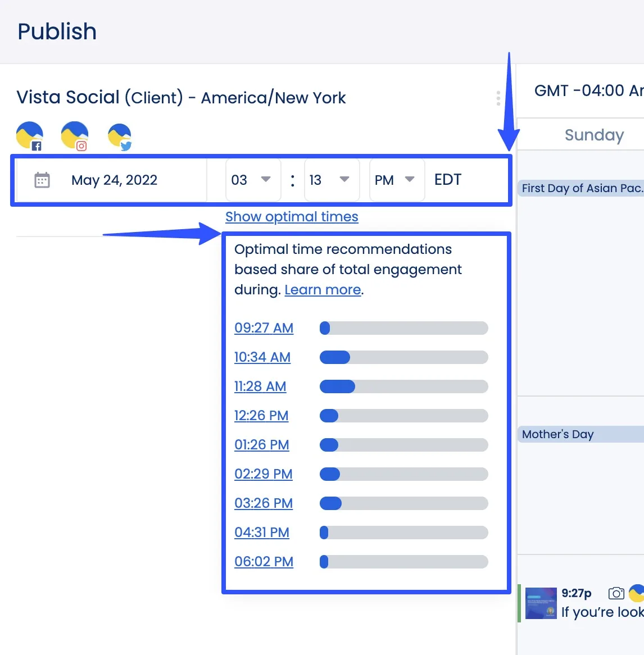
Task: Choose the 11:28 AM optimal time
Action: tap(260, 386)
